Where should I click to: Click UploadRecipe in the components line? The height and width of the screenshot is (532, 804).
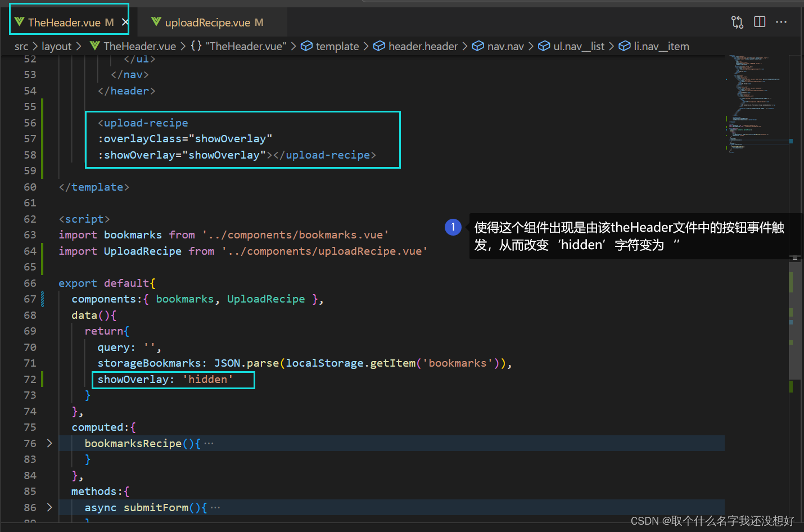(266, 299)
